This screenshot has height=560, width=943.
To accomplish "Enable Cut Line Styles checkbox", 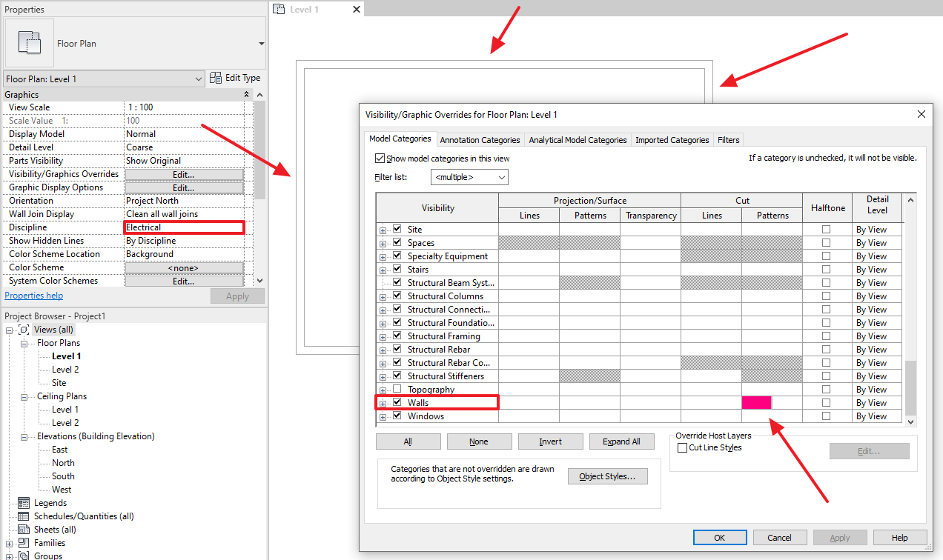I will pyautogui.click(x=683, y=447).
